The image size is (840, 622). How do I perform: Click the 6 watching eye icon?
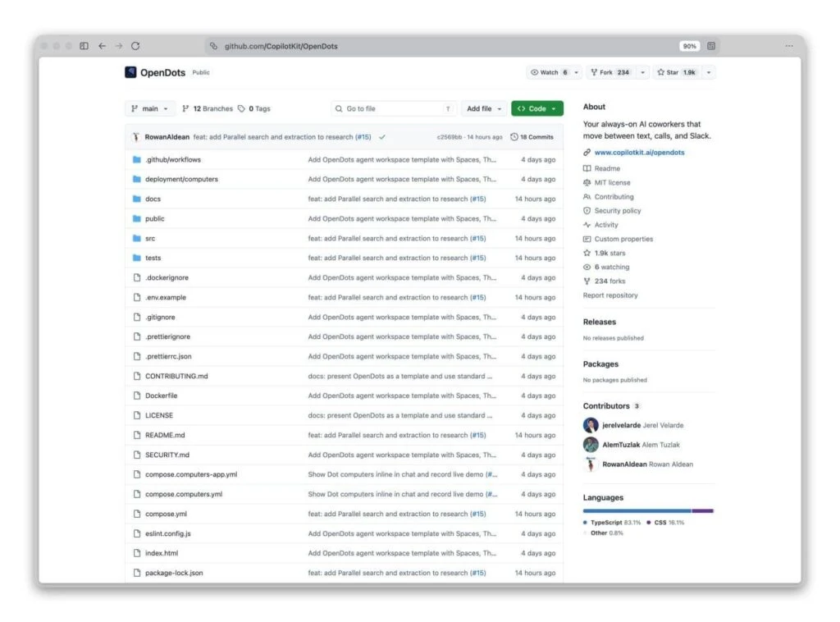(587, 268)
